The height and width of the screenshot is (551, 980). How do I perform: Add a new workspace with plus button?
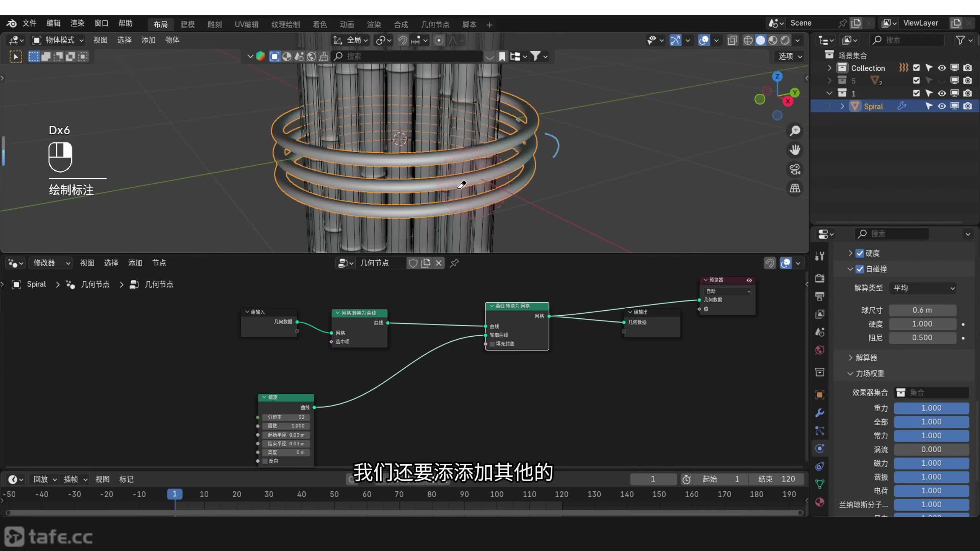[489, 25]
